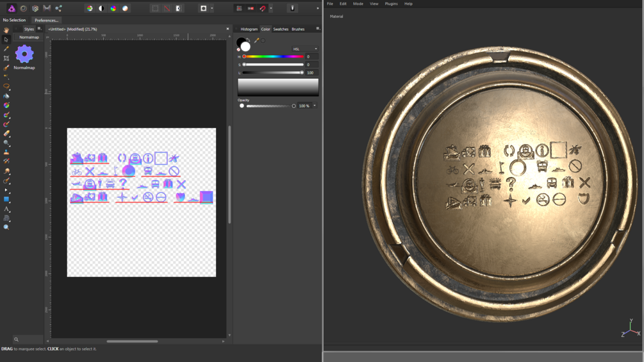The height and width of the screenshot is (362, 644).
Task: Toggle the grid display icon
Action: coord(239,8)
